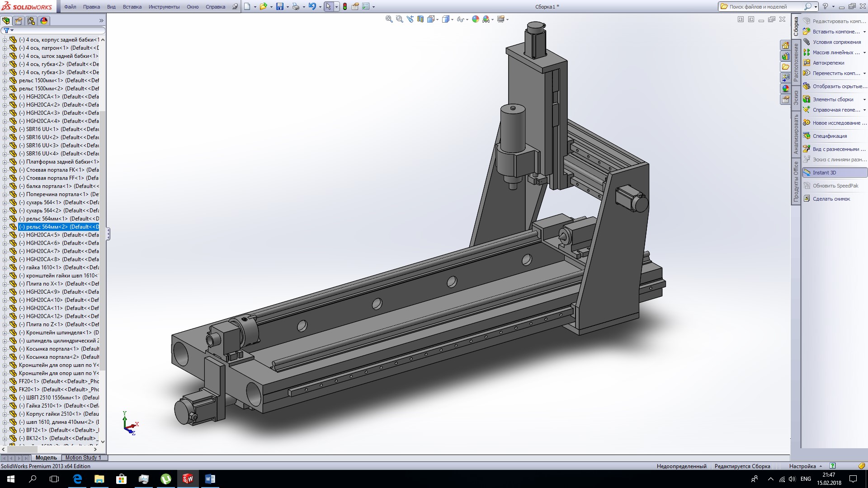The width and height of the screenshot is (868, 488).
Task: Click Условия сопряжения mate command
Action: (836, 42)
